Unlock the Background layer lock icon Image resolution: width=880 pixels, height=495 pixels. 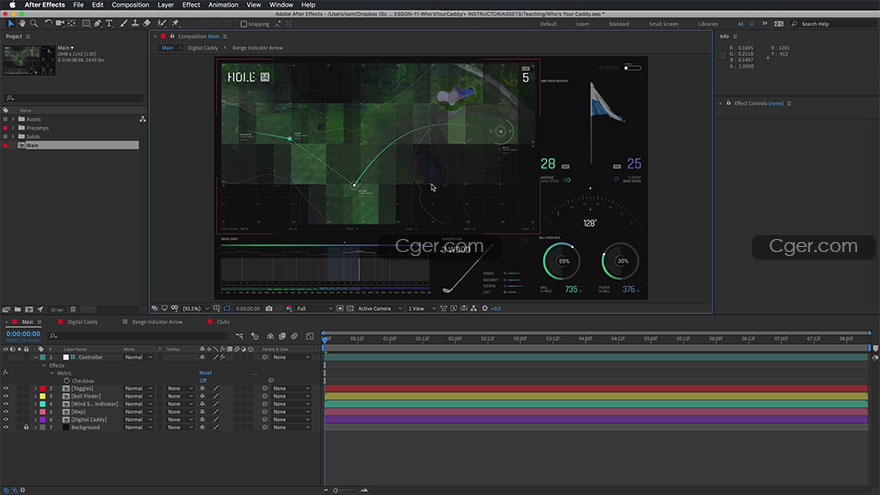pos(26,427)
